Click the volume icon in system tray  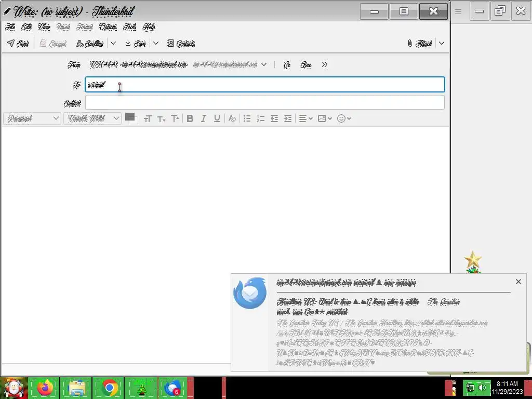(x=482, y=388)
